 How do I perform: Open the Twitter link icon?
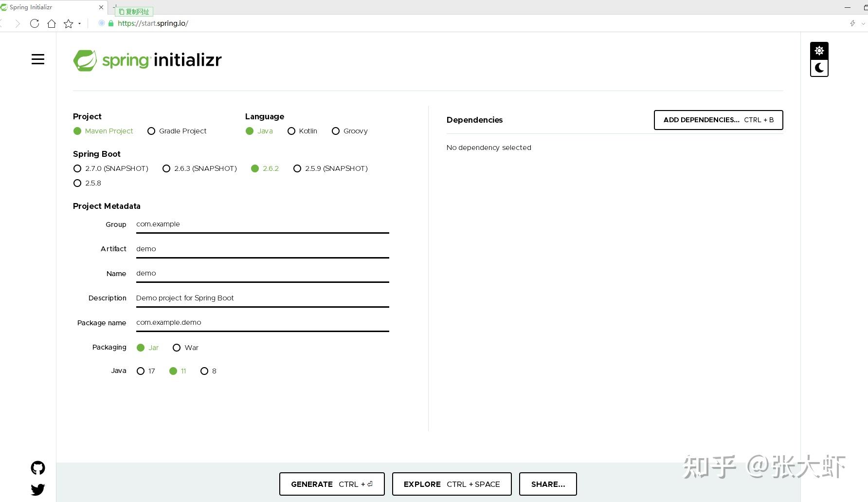point(38,489)
